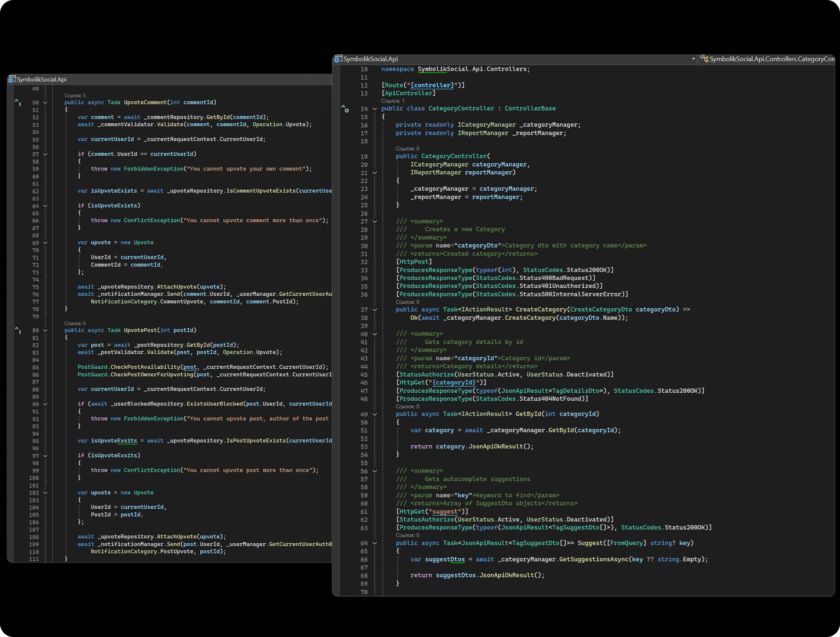
Task: Click the IReportManager field type on line 17
Action: coord(483,133)
